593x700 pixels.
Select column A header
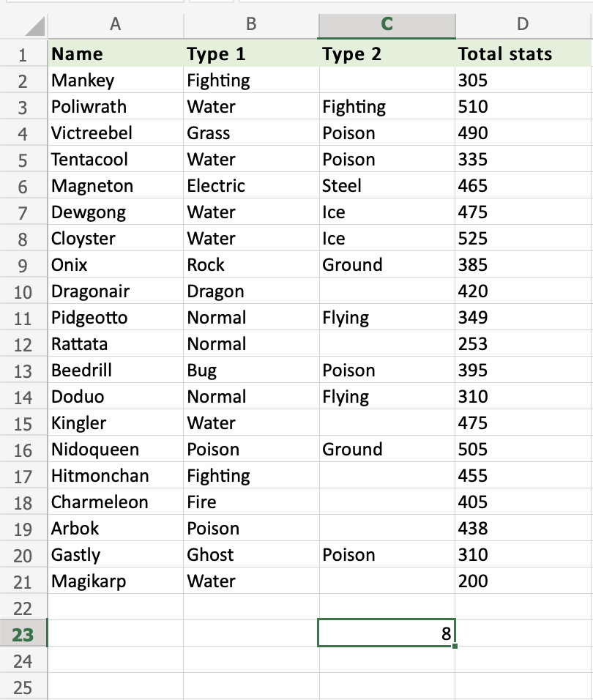pos(115,24)
